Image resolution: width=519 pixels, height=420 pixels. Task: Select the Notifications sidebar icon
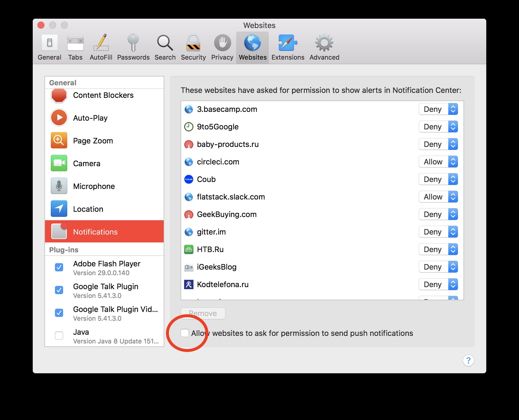coord(59,231)
